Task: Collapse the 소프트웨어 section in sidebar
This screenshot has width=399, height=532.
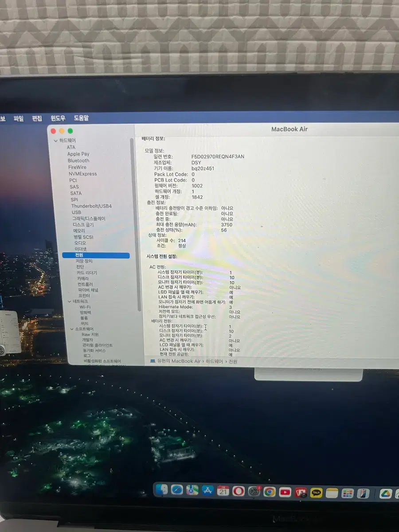Action: 72,329
